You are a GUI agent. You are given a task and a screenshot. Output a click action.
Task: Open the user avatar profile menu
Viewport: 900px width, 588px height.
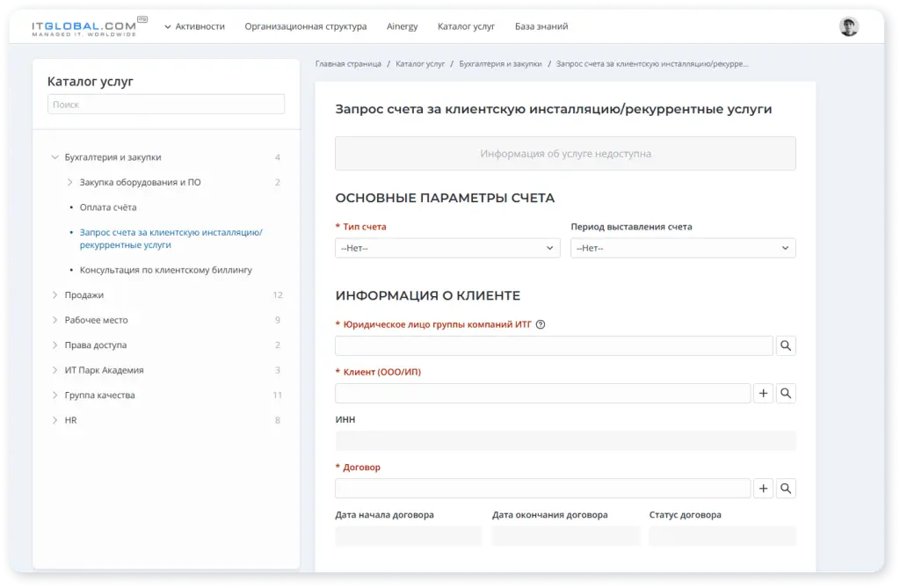(x=848, y=26)
